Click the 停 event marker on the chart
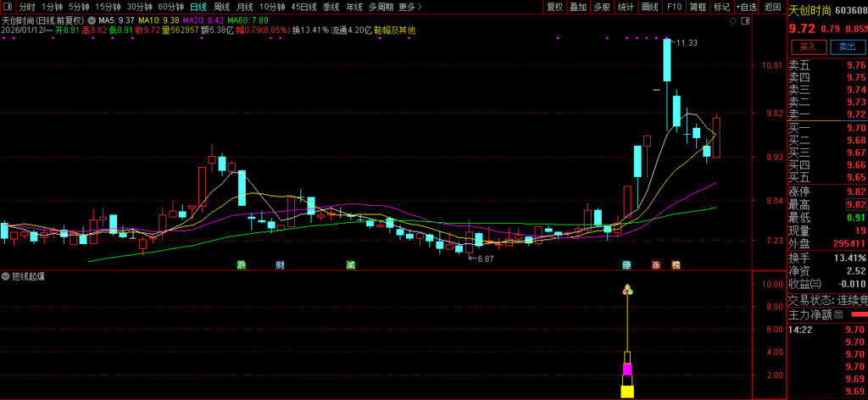Viewport: 868px width, 400px height. 627,264
